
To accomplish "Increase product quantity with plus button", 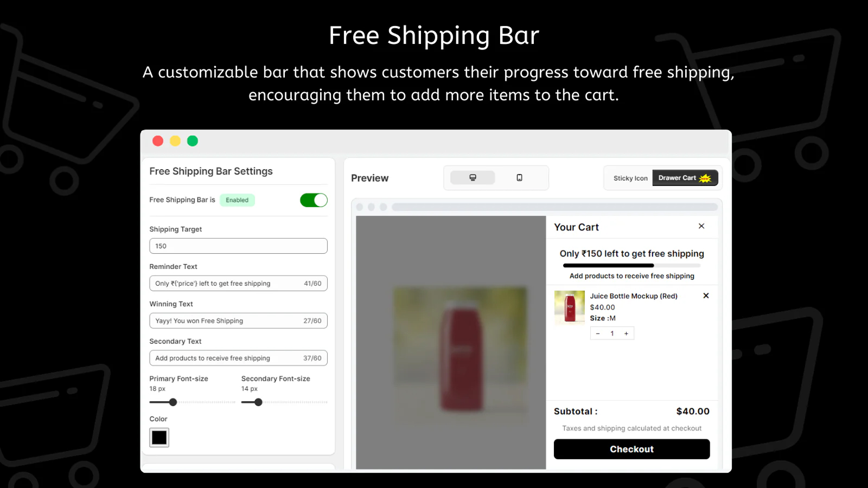I will coord(626,333).
